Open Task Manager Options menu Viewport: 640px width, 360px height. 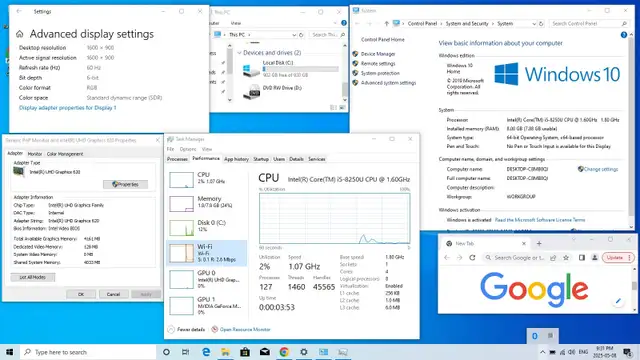click(x=188, y=149)
